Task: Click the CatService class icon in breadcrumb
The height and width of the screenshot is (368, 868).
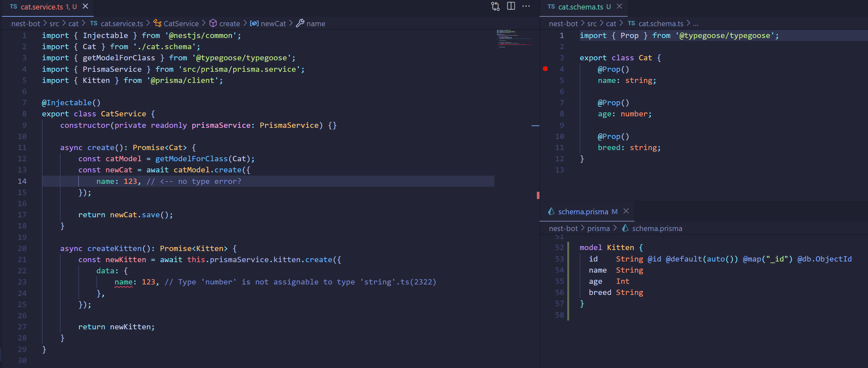Action: tap(157, 23)
